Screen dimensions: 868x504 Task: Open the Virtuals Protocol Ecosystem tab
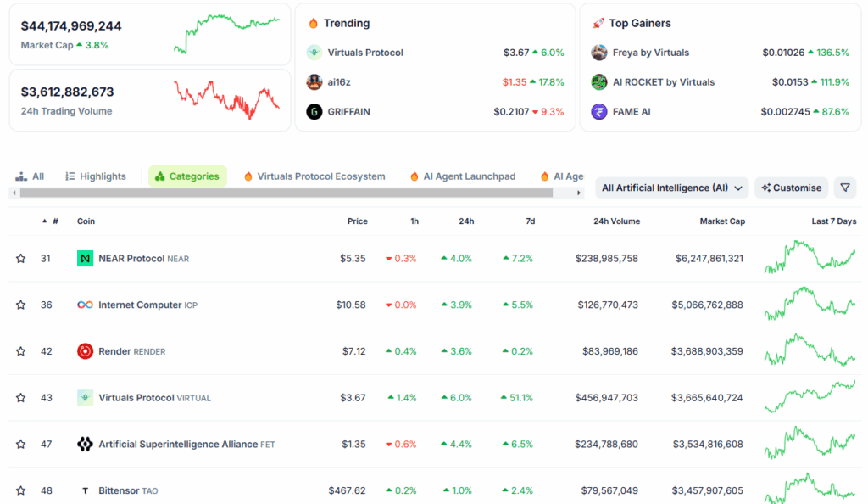pos(314,176)
